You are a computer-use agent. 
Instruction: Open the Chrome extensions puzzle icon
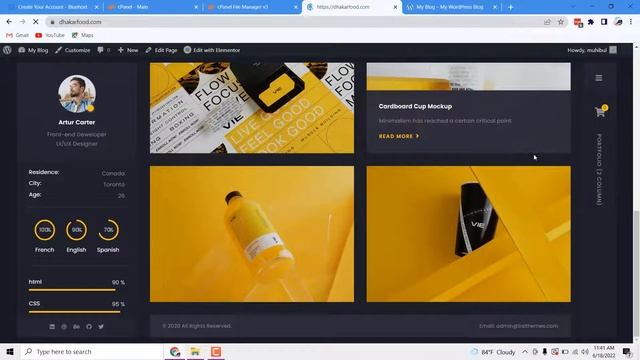(x=591, y=22)
